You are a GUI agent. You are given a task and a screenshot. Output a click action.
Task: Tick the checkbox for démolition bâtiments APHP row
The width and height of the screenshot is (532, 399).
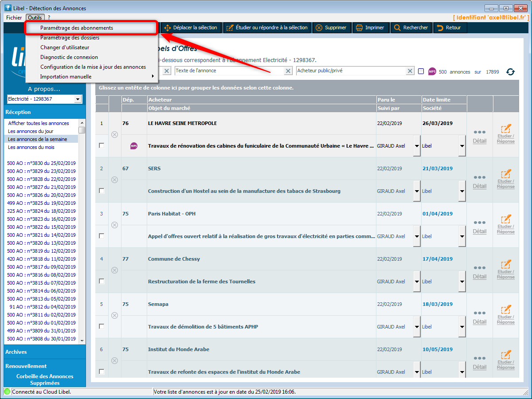tap(102, 326)
